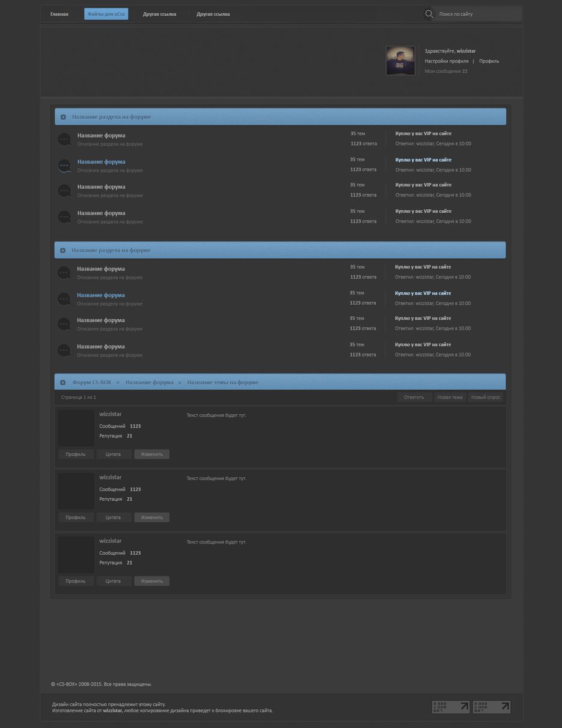562x728 pixels.
Task: Open the wizzistar avatar in the header
Action: (x=400, y=61)
